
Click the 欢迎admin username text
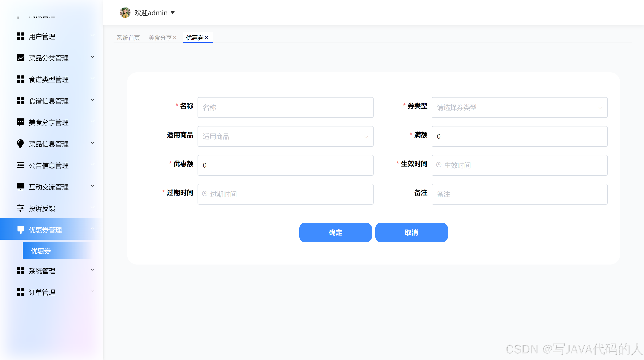click(x=151, y=13)
